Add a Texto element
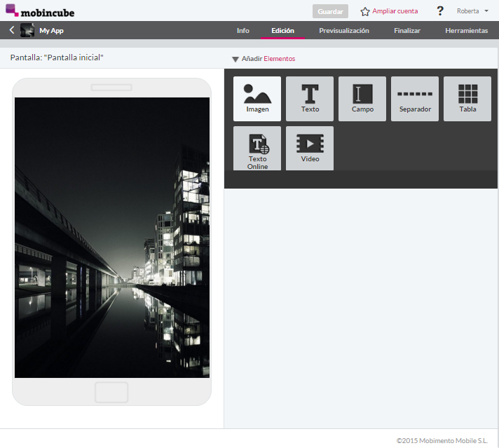Screen dimensions: 499x448 tap(310, 99)
